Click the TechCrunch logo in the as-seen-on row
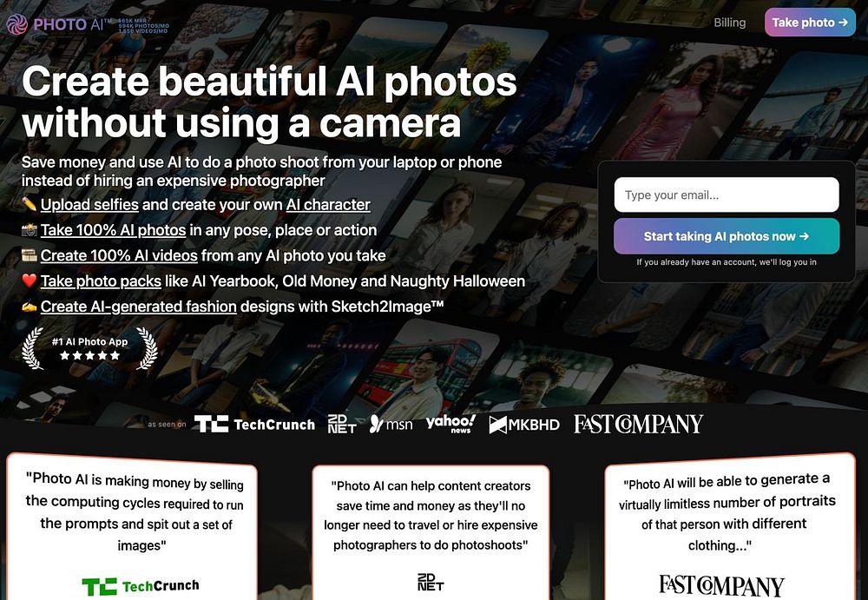 pyautogui.click(x=254, y=425)
